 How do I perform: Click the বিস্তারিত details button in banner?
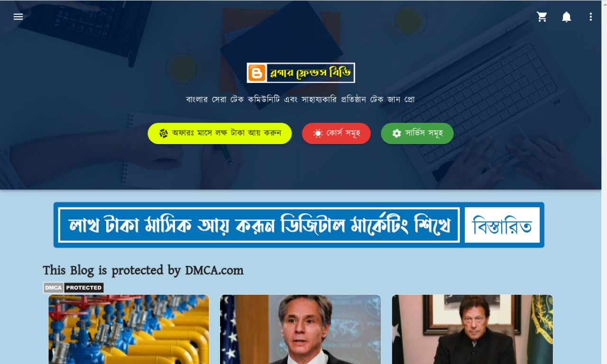click(502, 225)
